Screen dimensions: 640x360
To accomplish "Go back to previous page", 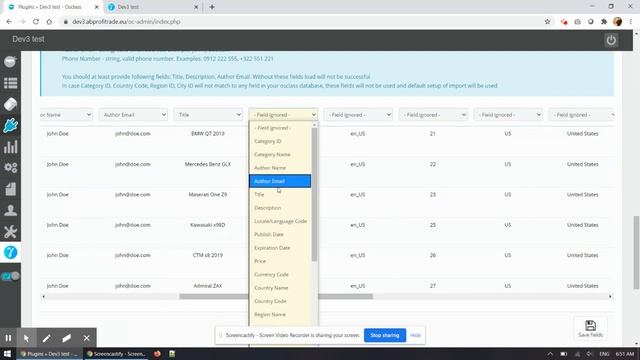I will pyautogui.click(x=9, y=22).
